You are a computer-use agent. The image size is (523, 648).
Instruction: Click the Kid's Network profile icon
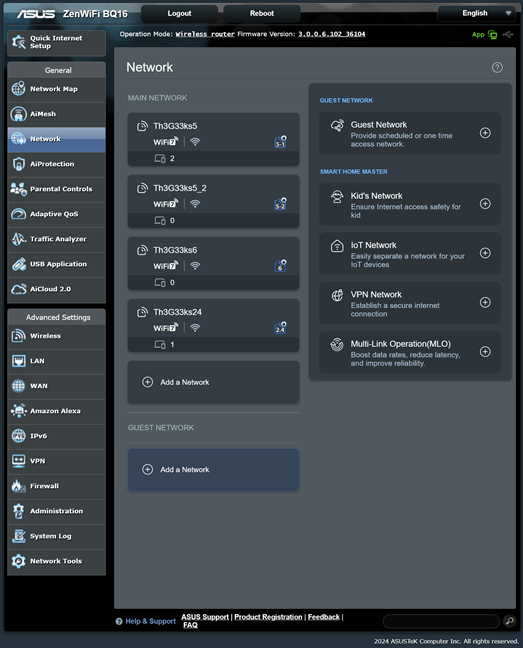click(337, 197)
